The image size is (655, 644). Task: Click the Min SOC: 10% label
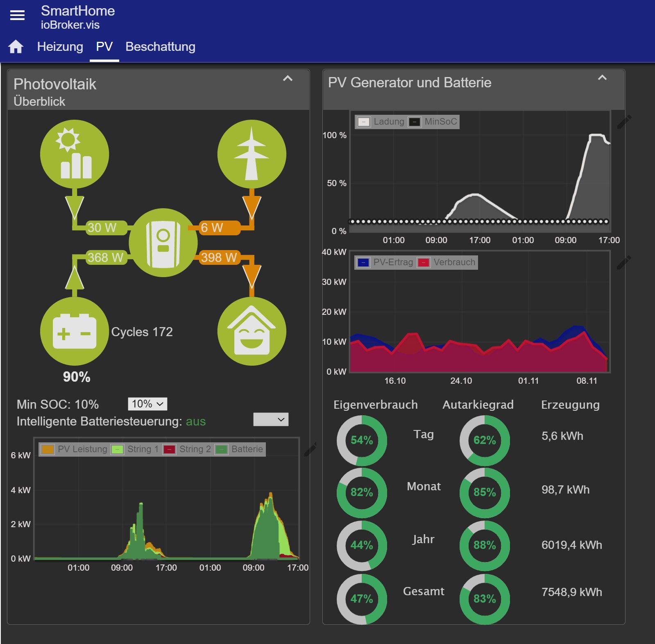pyautogui.click(x=58, y=405)
